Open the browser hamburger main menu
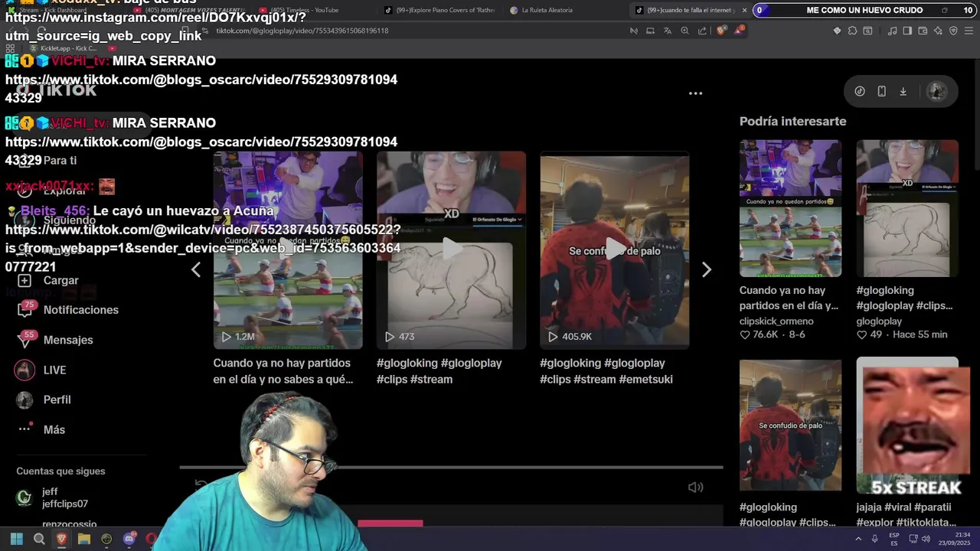This screenshot has height=551, width=980. coord(969,31)
